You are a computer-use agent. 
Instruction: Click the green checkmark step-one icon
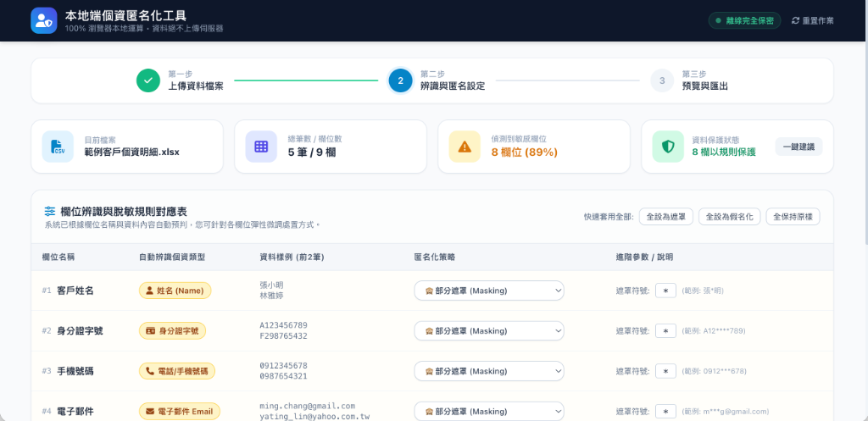coord(148,80)
